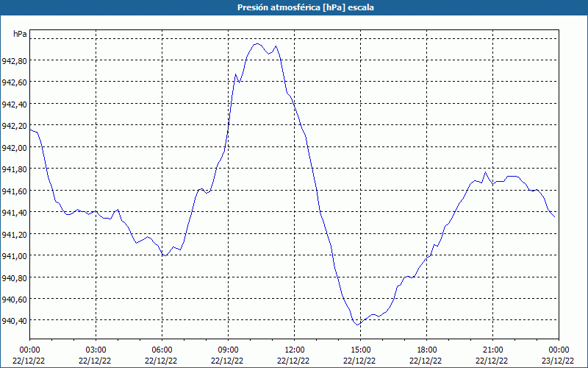The image size is (588, 368).
Task: Select the 942,60 y-axis value
Action: coord(15,82)
